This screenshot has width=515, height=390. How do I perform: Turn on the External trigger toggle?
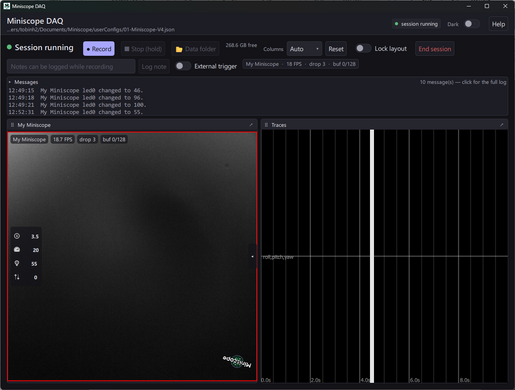(x=183, y=66)
